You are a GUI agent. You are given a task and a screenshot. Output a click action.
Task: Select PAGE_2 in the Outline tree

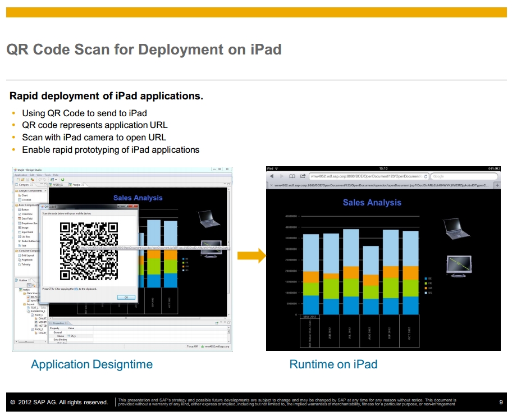click(36, 329)
